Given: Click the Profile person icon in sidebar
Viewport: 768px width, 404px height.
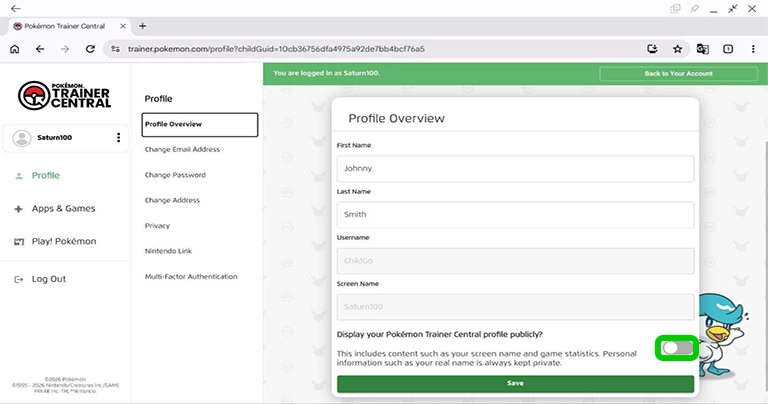Looking at the screenshot, I should click(19, 176).
